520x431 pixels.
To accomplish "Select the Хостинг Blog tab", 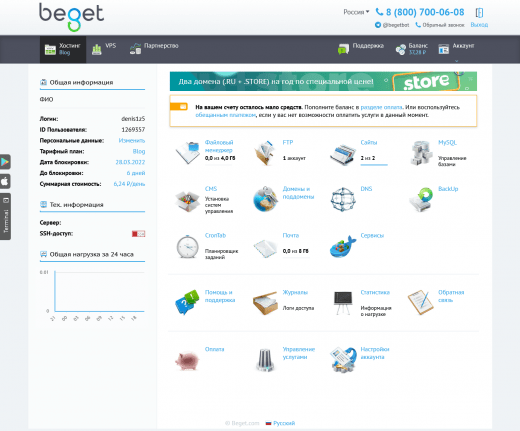I will [63, 49].
